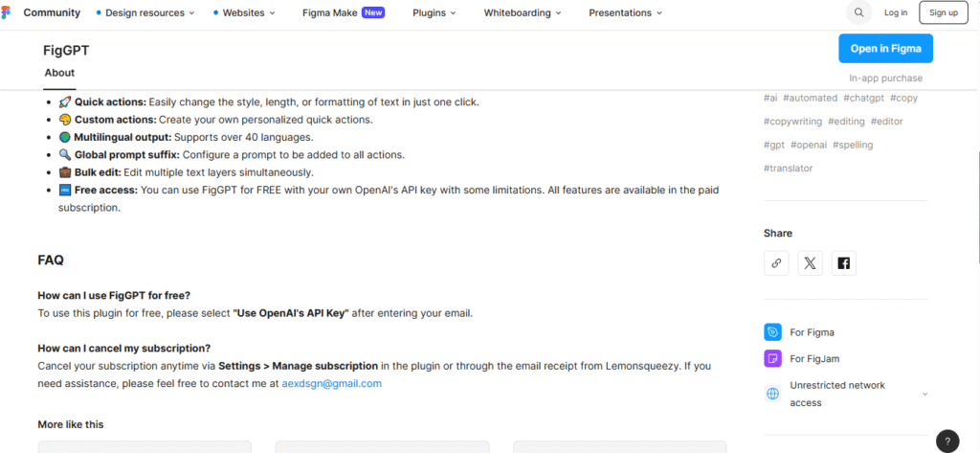The image size is (980, 453).
Task: Click the For Figma blue icon
Action: point(773,332)
